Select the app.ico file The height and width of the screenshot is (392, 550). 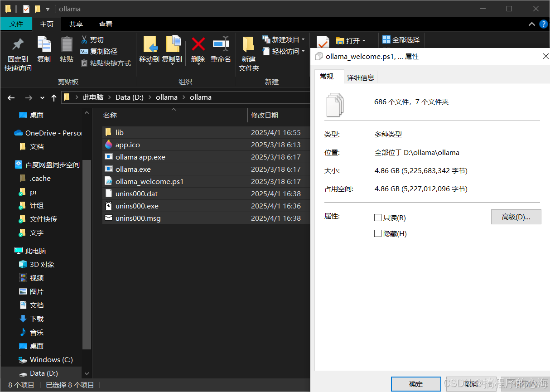[206, 145]
